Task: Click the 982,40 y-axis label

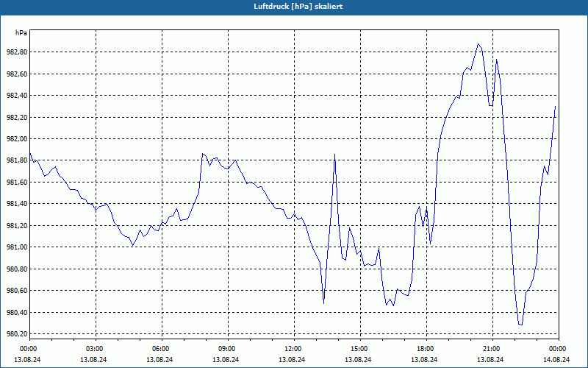Action: pyautogui.click(x=17, y=96)
